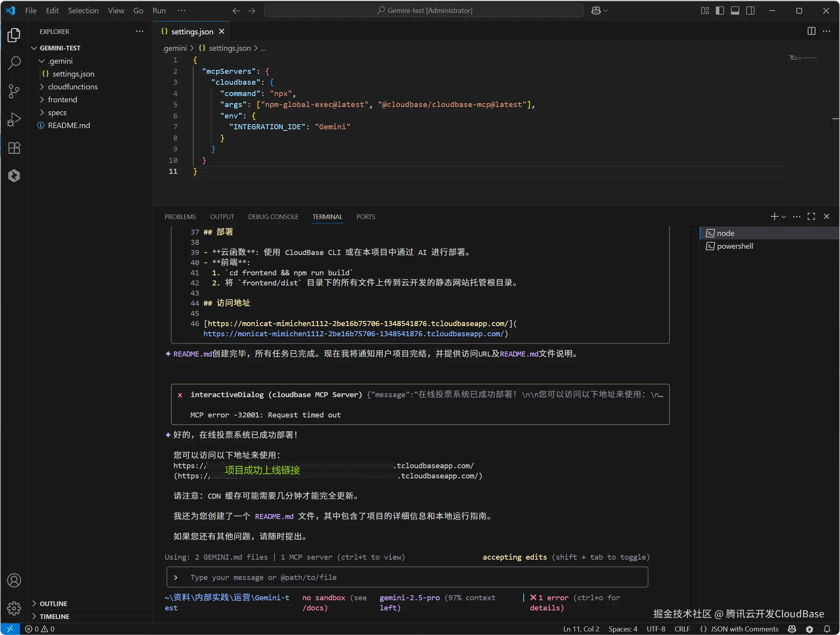Screen dimensions: 840x635
Task: Click the Accounts icon
Action: tap(14, 580)
